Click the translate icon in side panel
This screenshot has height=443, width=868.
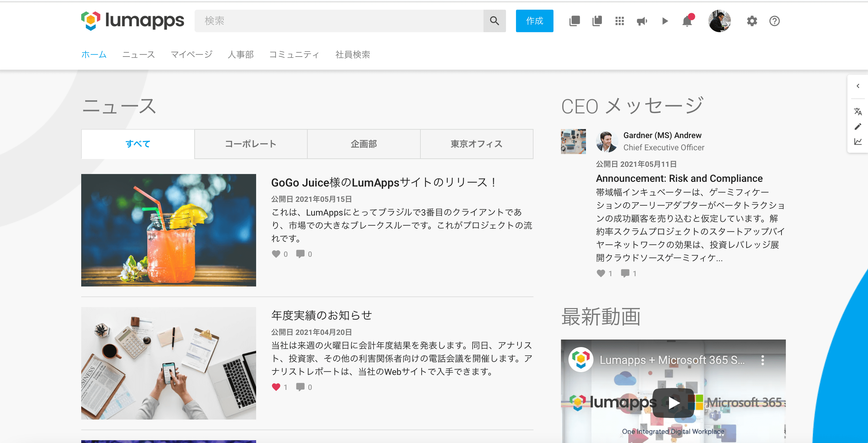click(x=858, y=111)
